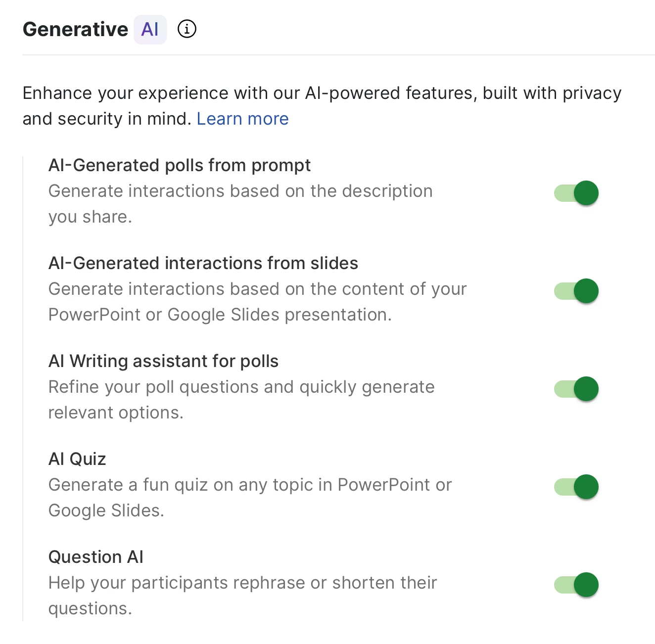Viewport: 655px width, 644px height.
Task: Click the Generative heading text
Action: [75, 30]
